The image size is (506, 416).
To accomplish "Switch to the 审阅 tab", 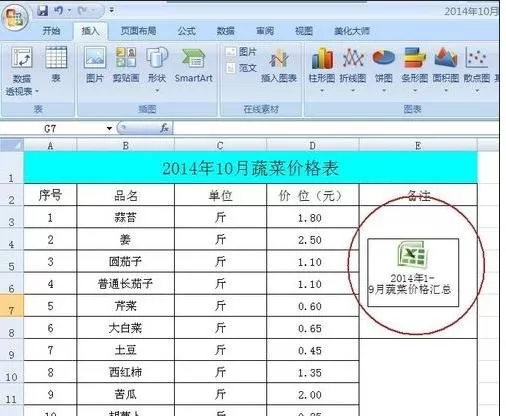I will click(x=265, y=31).
